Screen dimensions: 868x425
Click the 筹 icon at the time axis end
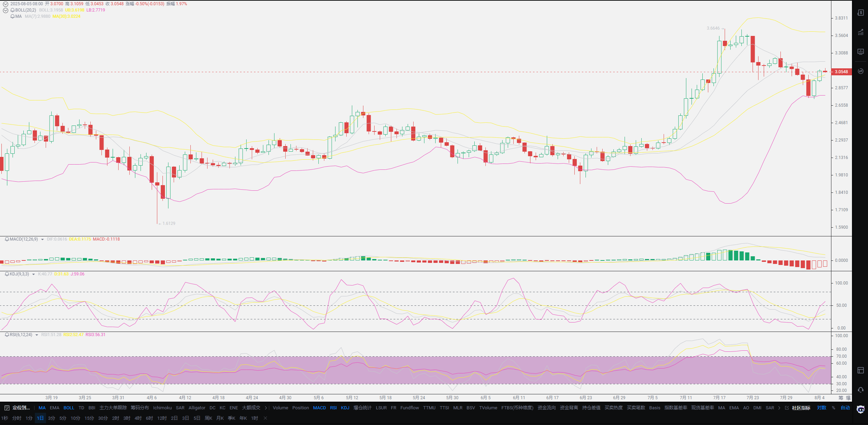[x=841, y=398]
